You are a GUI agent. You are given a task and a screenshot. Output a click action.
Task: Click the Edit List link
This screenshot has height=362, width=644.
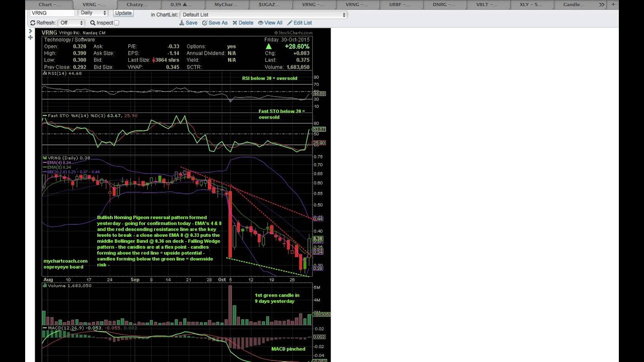(x=299, y=23)
